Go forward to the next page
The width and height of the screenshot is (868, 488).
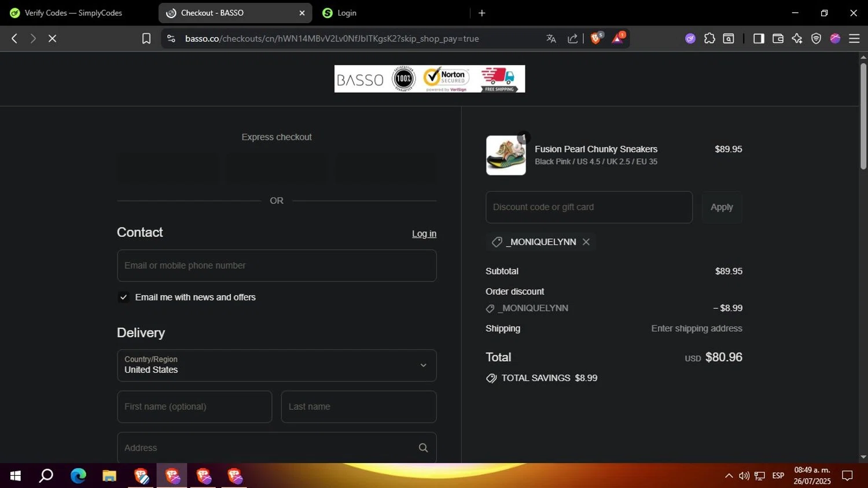tap(33, 38)
